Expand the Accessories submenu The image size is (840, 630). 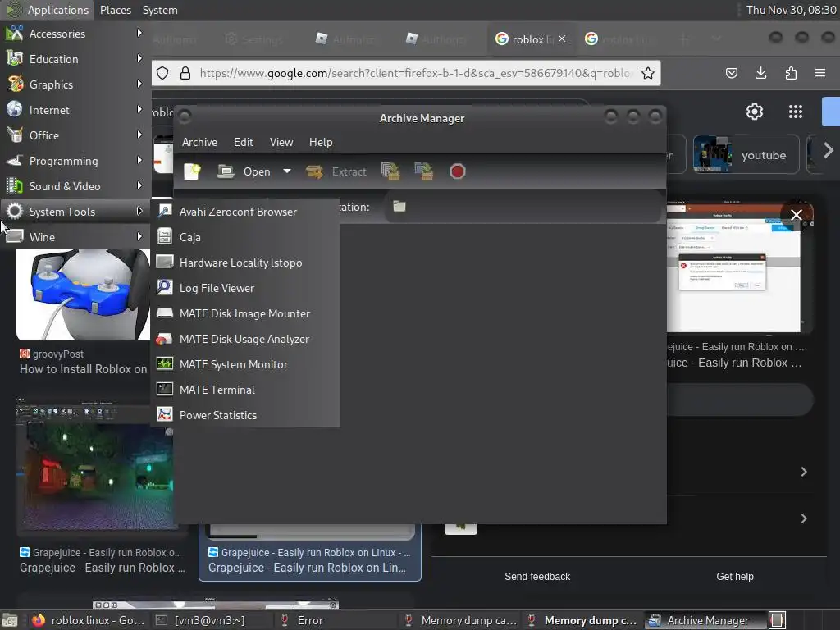coord(75,33)
